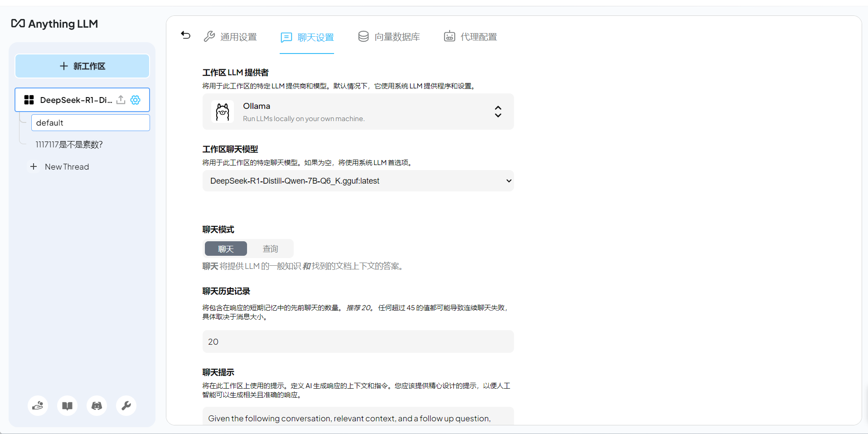Click the plus icon beside New Thread
The width and height of the screenshot is (868, 434).
(34, 166)
